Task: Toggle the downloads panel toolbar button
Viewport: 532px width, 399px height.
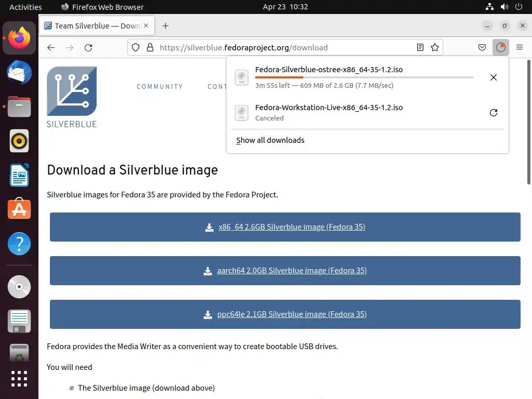Action: click(x=500, y=47)
